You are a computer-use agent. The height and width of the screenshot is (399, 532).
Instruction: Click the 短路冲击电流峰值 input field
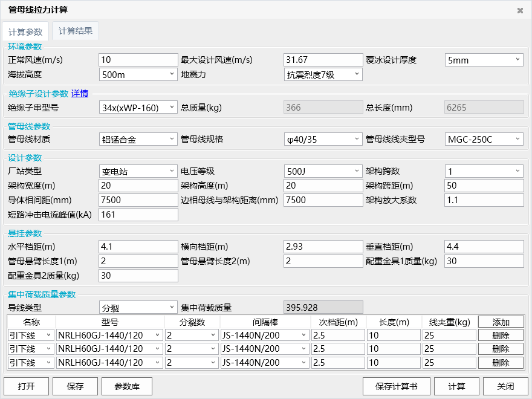click(x=138, y=215)
